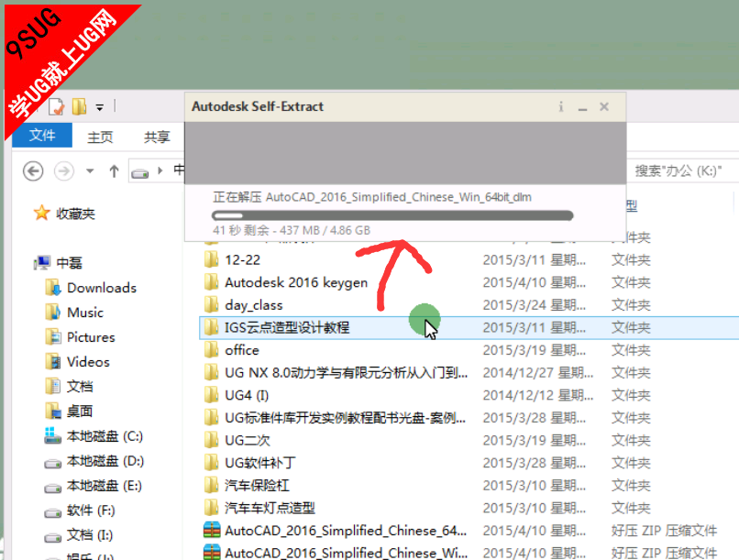This screenshot has height=560, width=739.
Task: Click the up one level arrow
Action: (114, 171)
